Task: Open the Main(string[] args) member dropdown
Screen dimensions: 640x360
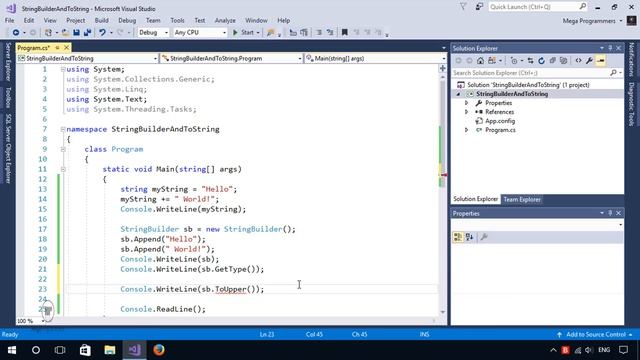Action: [444, 59]
